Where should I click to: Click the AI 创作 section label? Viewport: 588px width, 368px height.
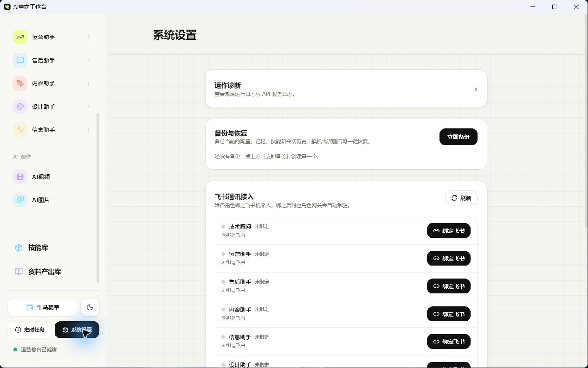point(22,157)
